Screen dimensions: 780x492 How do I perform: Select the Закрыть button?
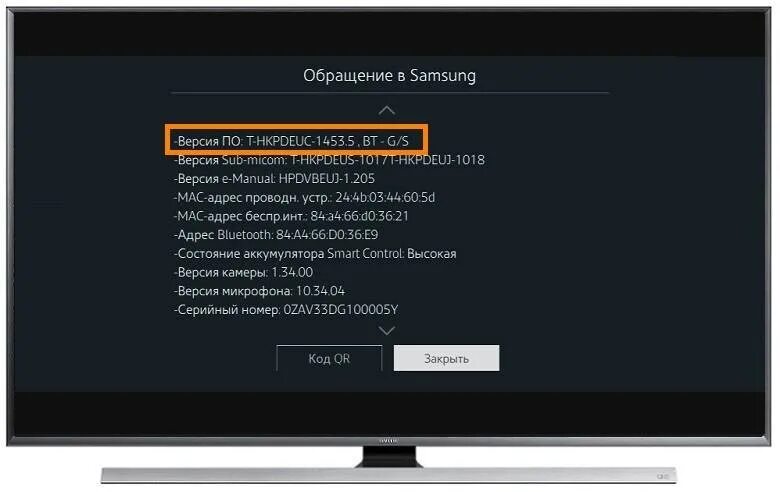coord(446,358)
